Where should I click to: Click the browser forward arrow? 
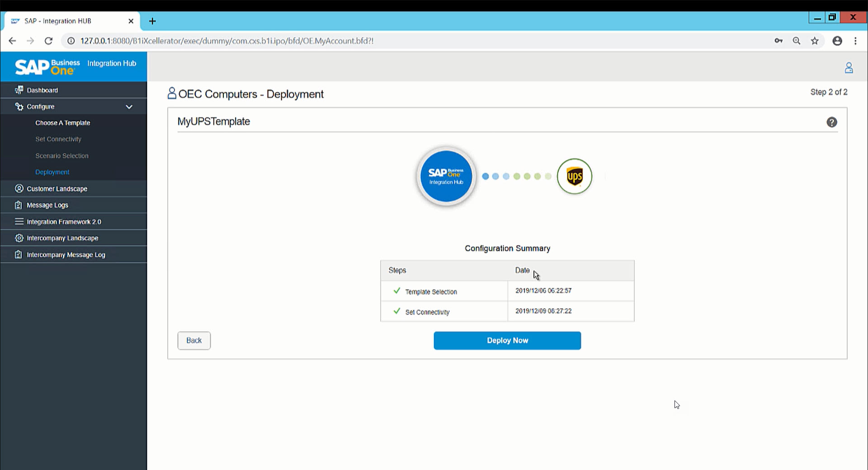pos(30,41)
